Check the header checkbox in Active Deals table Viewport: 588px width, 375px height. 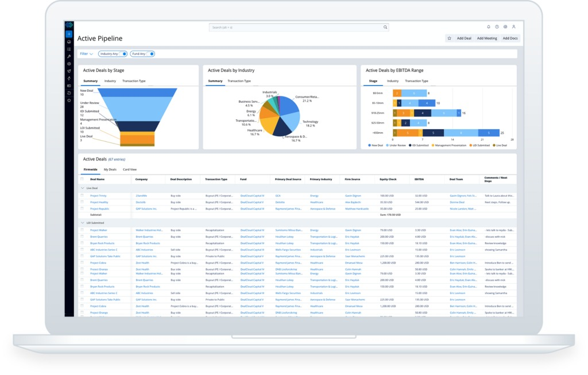click(82, 179)
